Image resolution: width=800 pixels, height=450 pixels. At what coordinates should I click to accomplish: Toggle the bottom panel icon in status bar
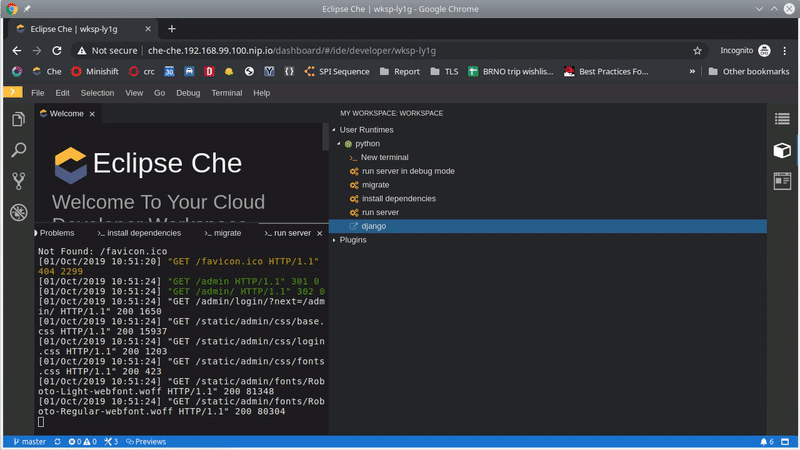point(785,442)
